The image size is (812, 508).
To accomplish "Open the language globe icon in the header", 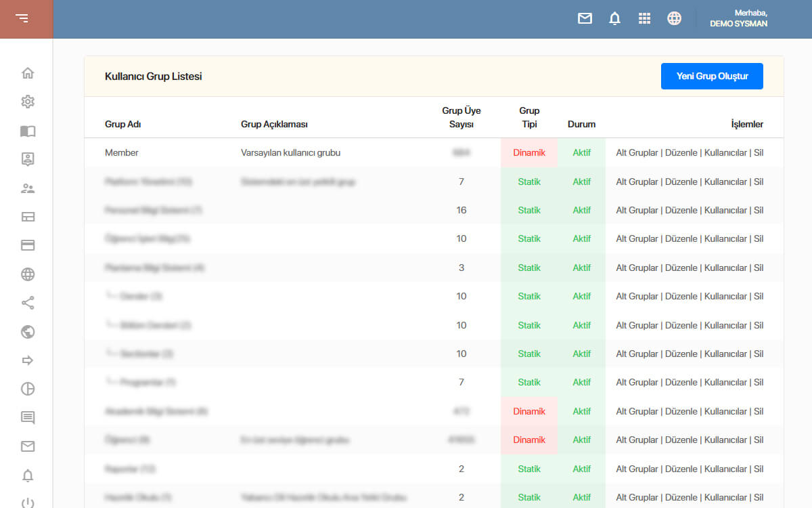I will tap(674, 18).
